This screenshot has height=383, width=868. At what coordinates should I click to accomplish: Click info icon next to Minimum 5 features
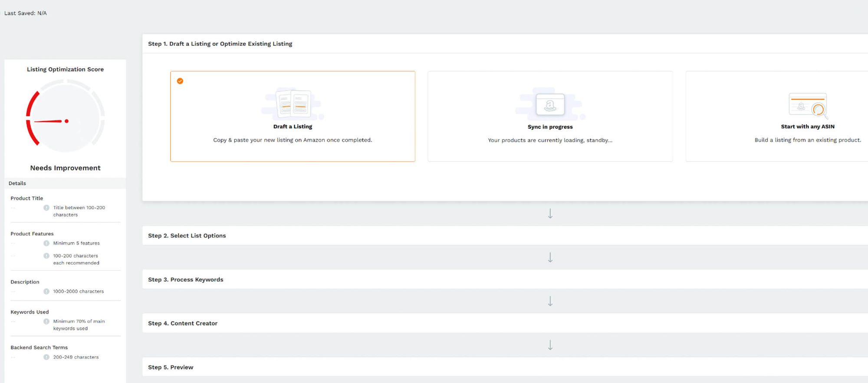point(46,243)
